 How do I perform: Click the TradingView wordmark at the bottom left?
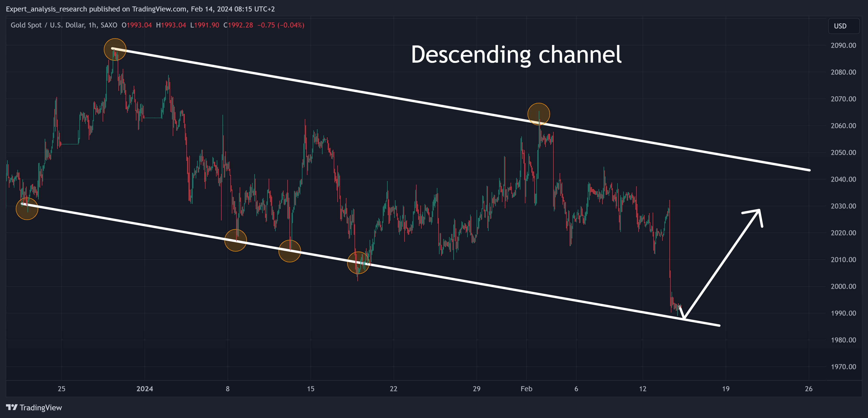pyautogui.click(x=41, y=407)
